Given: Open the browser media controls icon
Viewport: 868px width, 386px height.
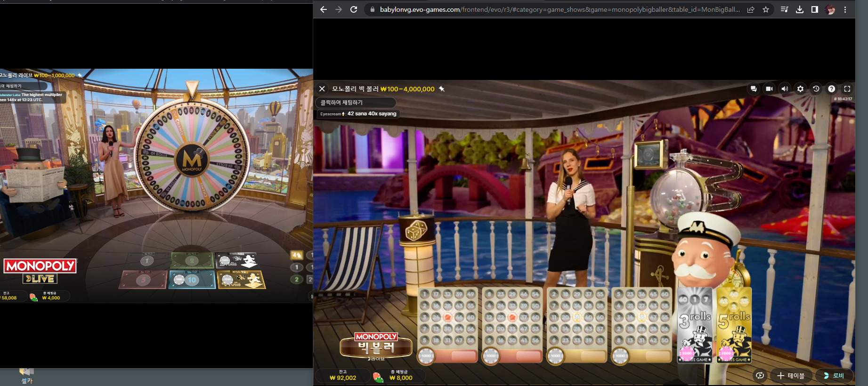Looking at the screenshot, I should (x=784, y=9).
